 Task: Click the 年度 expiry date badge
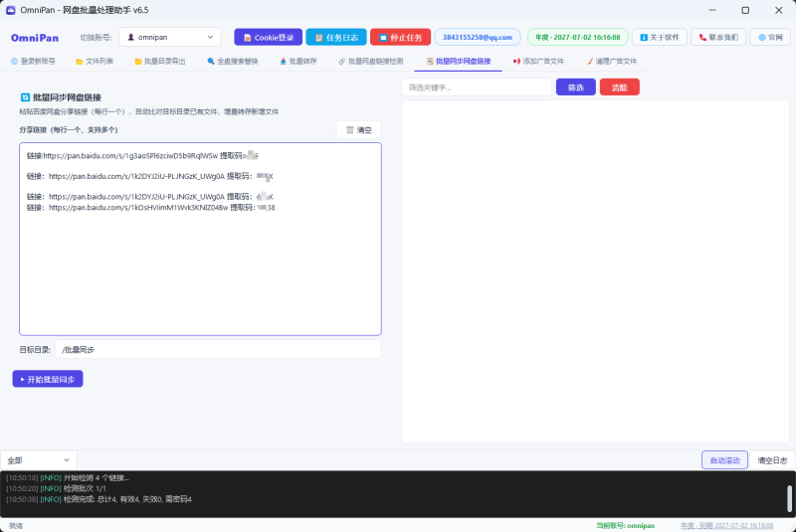[578, 37]
